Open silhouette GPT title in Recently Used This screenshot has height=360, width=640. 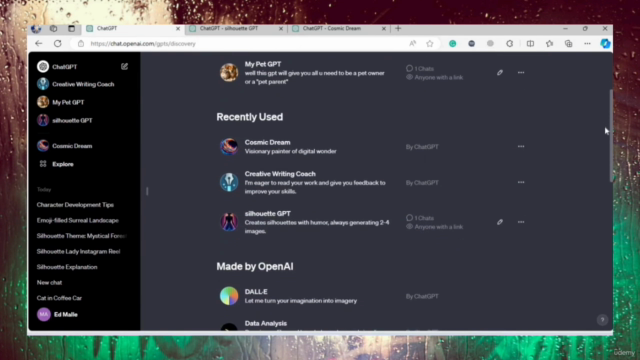pyautogui.click(x=268, y=213)
